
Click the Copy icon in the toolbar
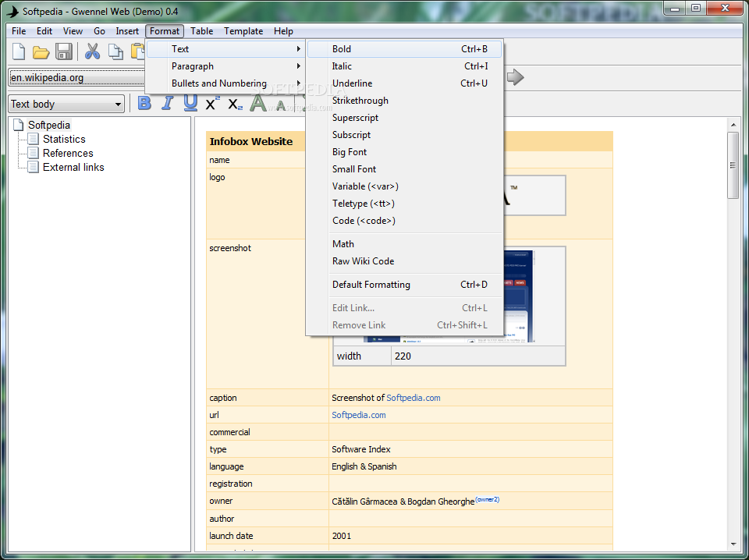(115, 51)
